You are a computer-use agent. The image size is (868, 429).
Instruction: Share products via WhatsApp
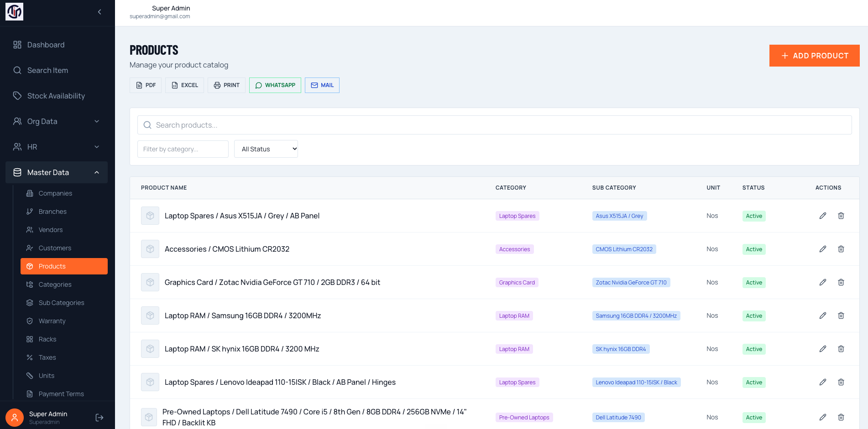pos(275,85)
